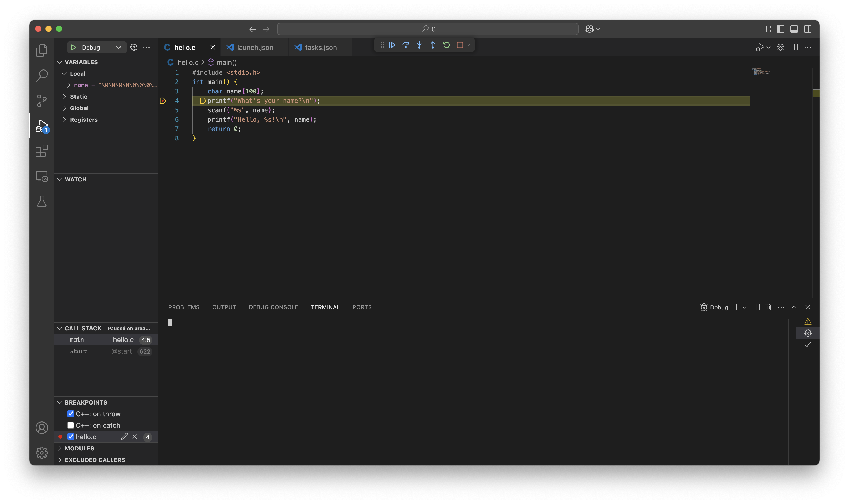Restart the debug session
This screenshot has height=504, width=849.
pos(446,45)
